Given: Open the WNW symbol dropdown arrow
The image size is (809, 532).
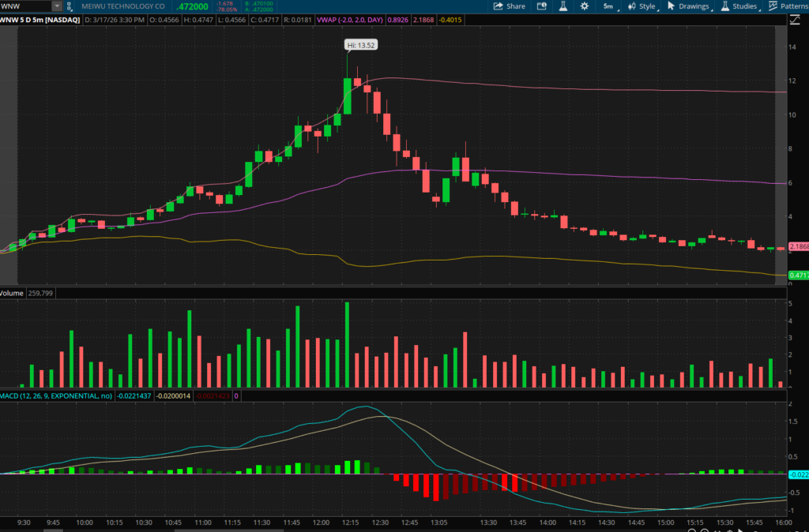Looking at the screenshot, I should 56,6.
